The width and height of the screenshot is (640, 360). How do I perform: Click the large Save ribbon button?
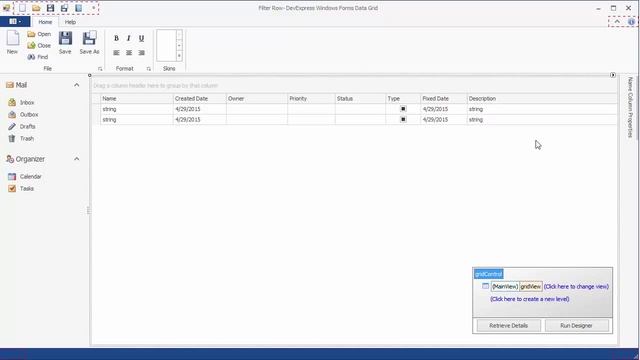pyautogui.click(x=65, y=42)
